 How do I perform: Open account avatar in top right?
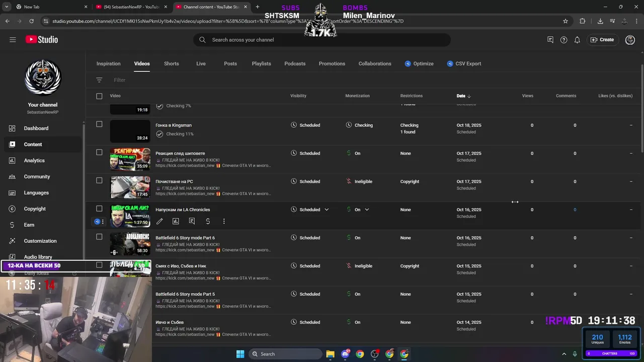(630, 40)
